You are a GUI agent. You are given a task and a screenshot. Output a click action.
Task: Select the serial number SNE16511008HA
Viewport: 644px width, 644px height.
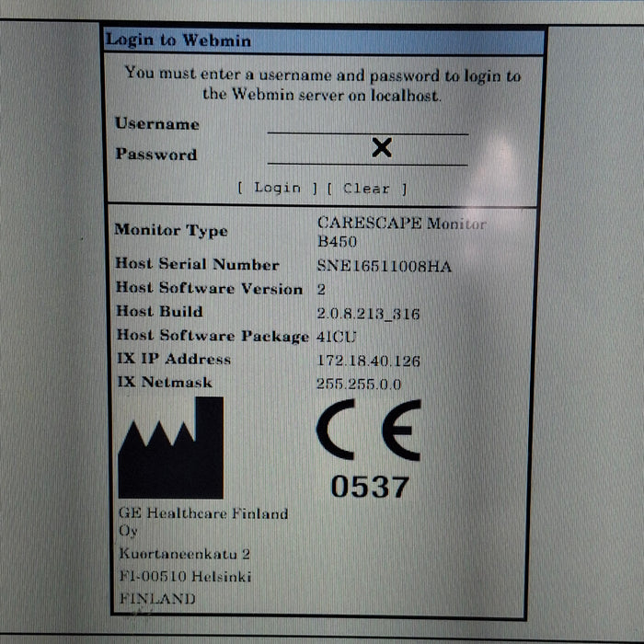click(384, 266)
